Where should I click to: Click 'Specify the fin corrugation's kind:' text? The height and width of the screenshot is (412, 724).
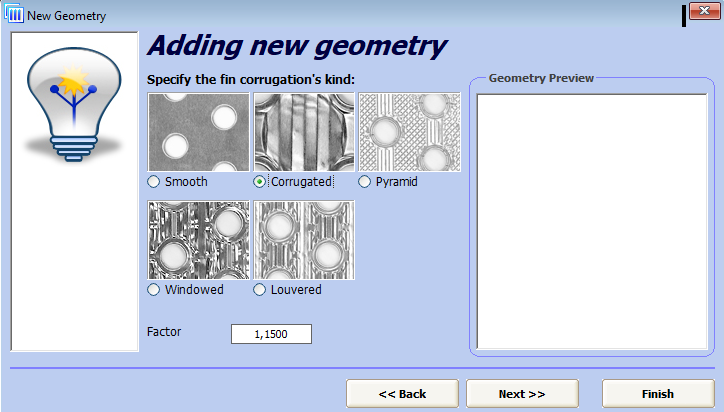[x=251, y=79]
